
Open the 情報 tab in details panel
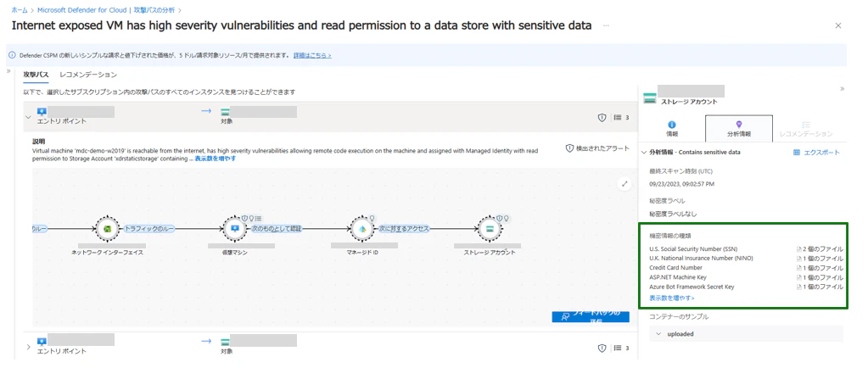pyautogui.click(x=672, y=129)
